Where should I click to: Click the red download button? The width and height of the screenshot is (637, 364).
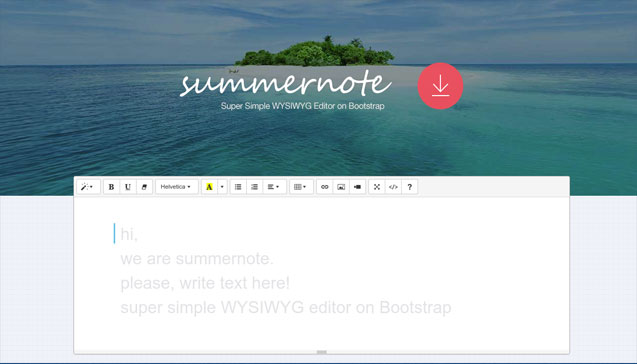(440, 86)
